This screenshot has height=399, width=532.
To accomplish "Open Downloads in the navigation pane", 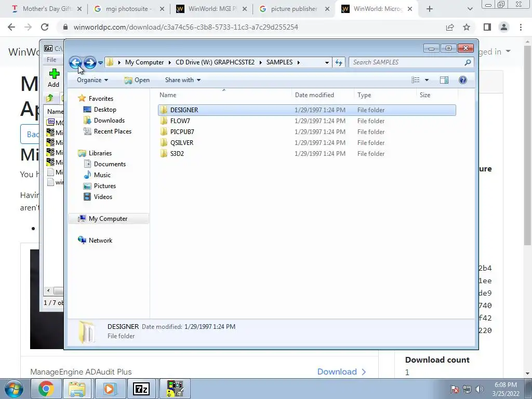I will coord(109,121).
